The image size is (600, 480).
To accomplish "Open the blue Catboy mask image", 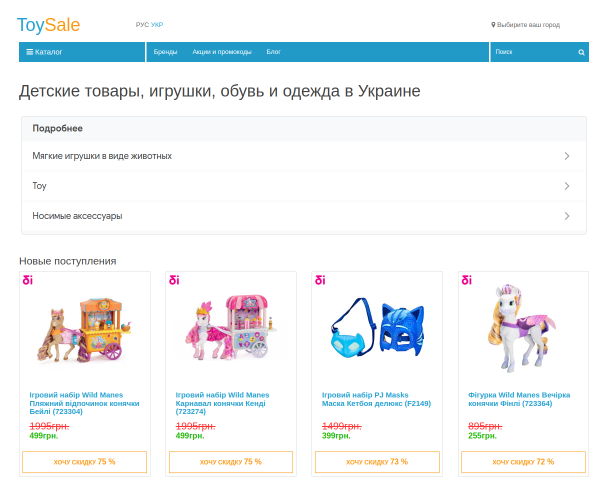I will click(377, 327).
